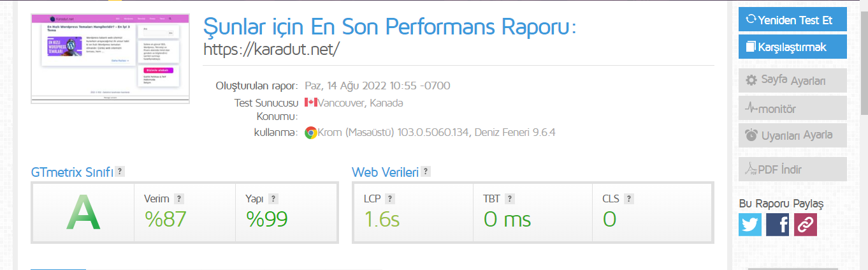868x270 pixels.
Task: Open help icon beside Verim
Action: tap(179, 199)
